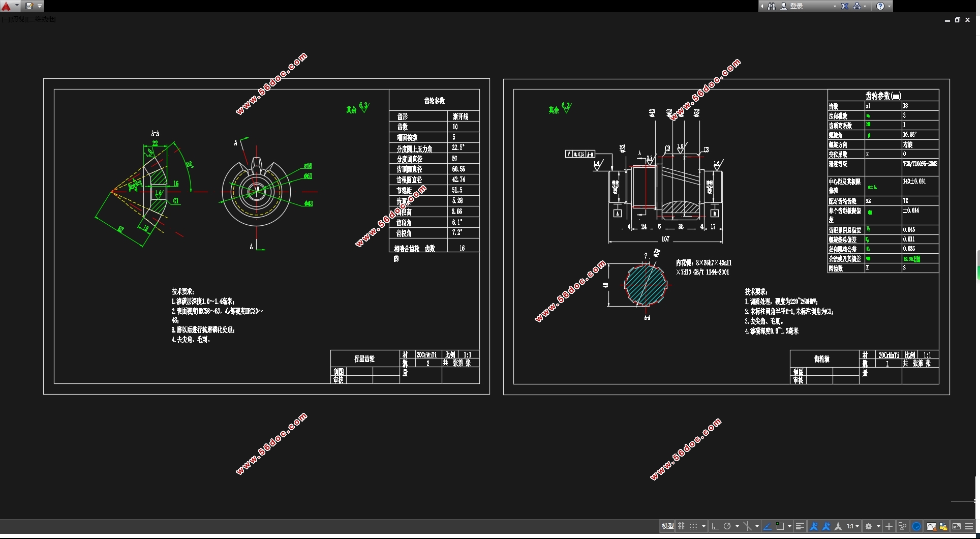Toggle object snap tracking icon
The height and width of the screenshot is (539, 980).
click(768, 526)
